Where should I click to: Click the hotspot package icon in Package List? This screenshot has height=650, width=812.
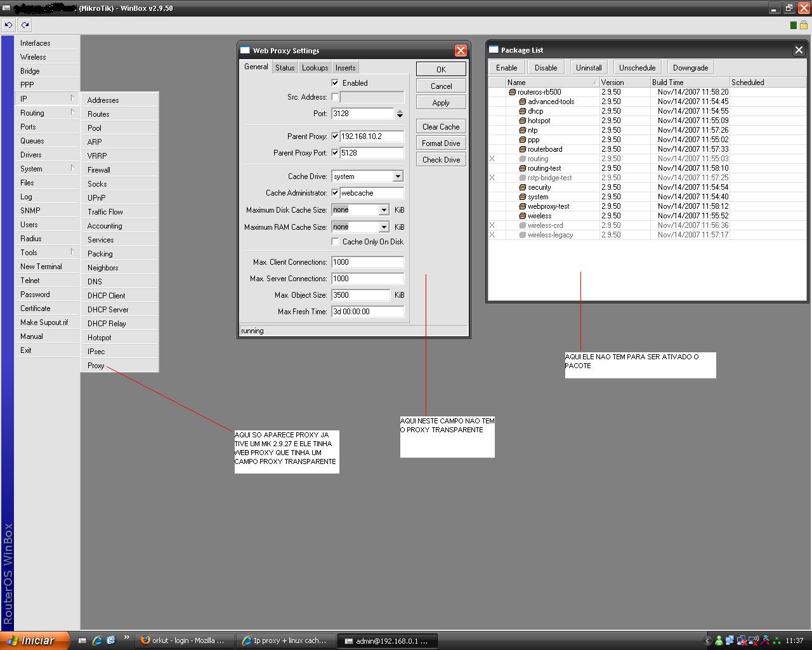click(523, 121)
